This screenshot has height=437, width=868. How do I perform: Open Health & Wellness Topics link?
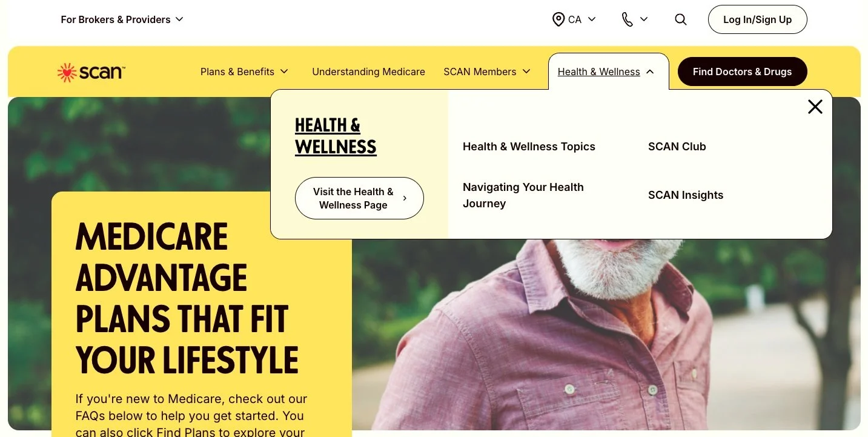[529, 147]
